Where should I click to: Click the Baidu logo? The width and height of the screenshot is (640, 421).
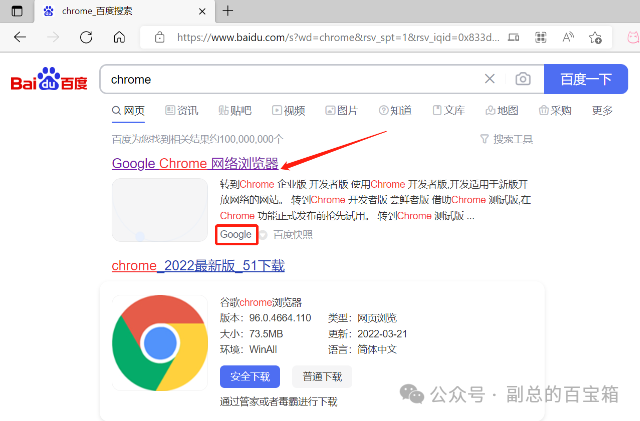pos(49,80)
